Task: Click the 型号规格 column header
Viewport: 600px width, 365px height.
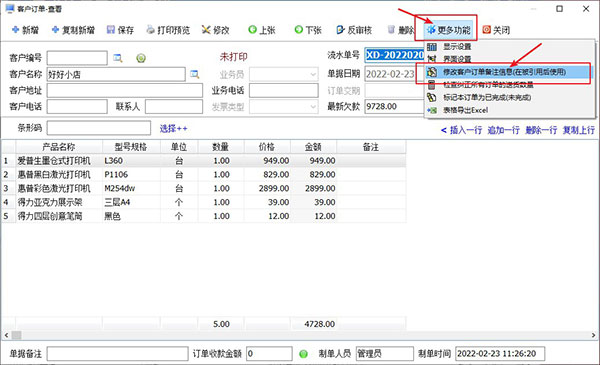Action: pyautogui.click(x=131, y=147)
